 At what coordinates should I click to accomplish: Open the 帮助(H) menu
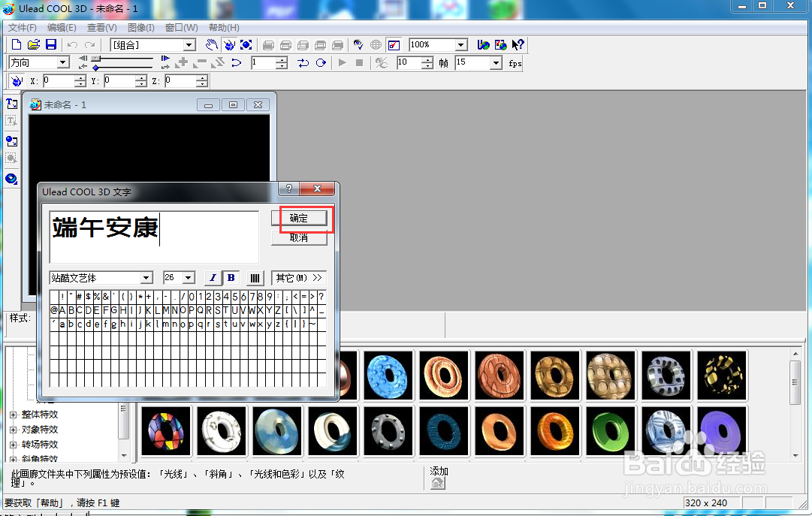click(224, 28)
